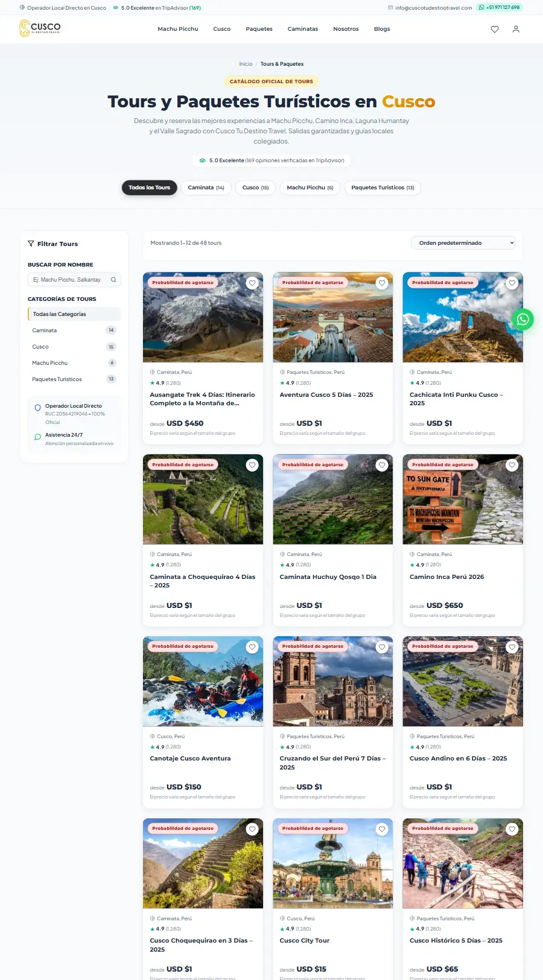Favorite the Cusco Histórico 5 Días tour
Screen dimensions: 543x980
coord(512,829)
